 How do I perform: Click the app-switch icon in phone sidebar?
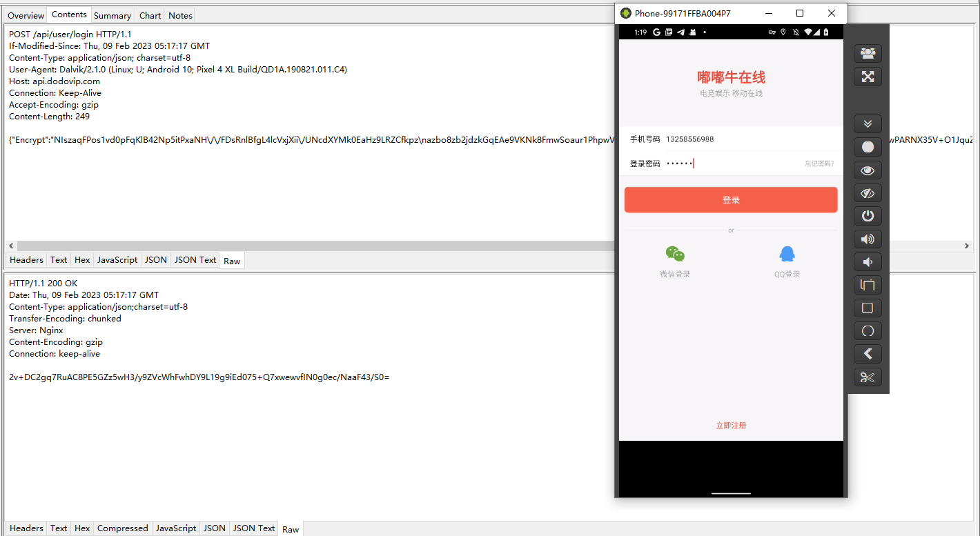pos(868,285)
